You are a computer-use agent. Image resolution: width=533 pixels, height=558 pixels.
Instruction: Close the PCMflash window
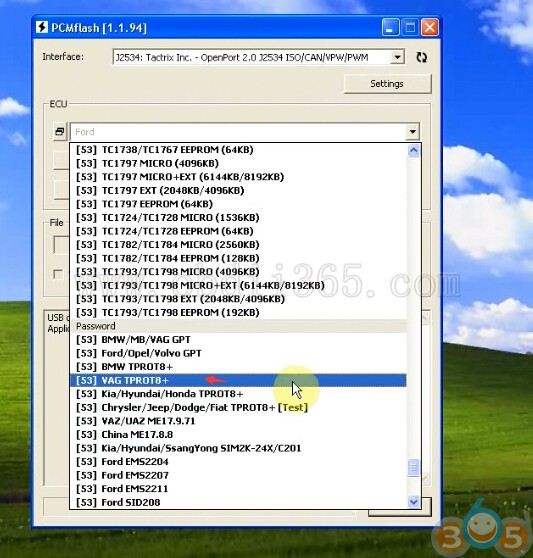click(430, 27)
